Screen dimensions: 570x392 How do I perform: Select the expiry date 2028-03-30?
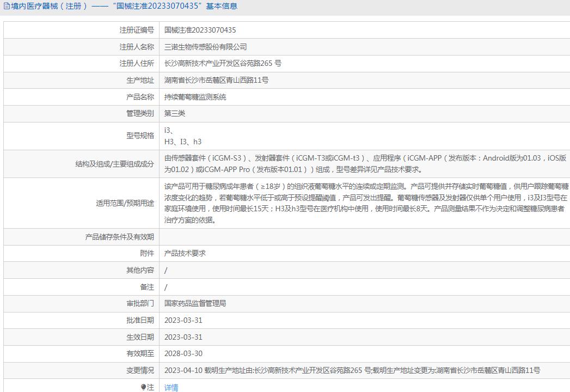(x=183, y=353)
